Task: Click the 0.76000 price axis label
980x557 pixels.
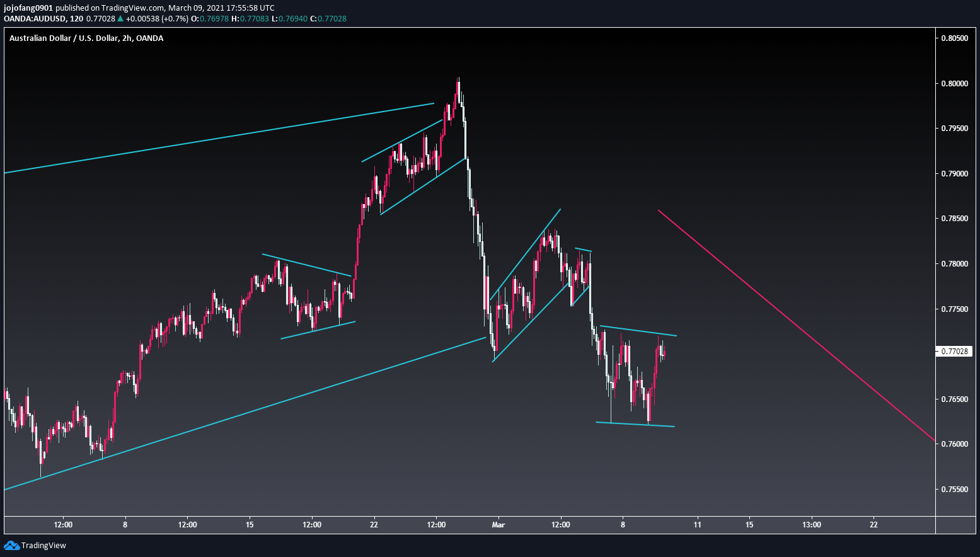Action: pyautogui.click(x=954, y=444)
